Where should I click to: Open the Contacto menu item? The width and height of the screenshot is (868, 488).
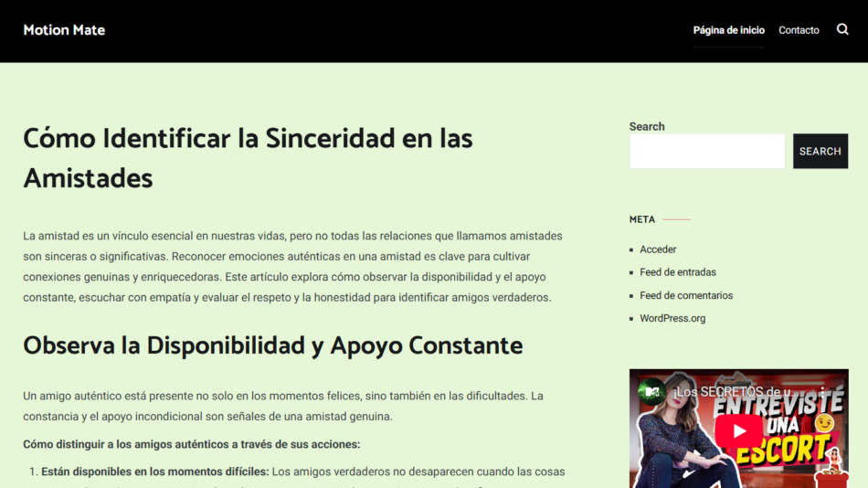799,30
